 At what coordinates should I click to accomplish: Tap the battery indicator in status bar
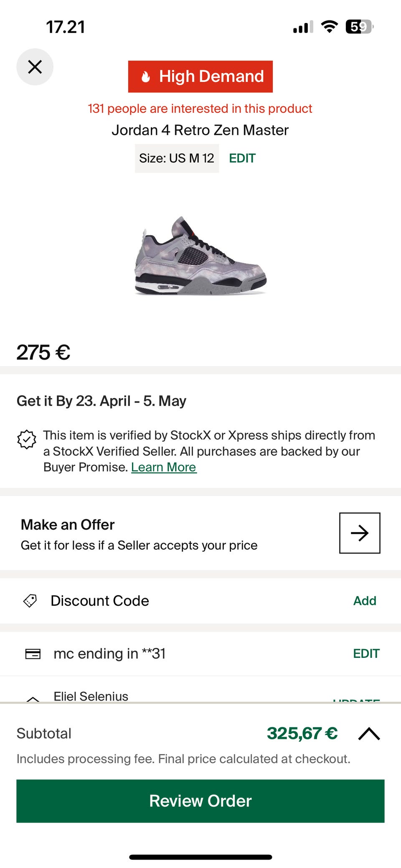coord(359,27)
